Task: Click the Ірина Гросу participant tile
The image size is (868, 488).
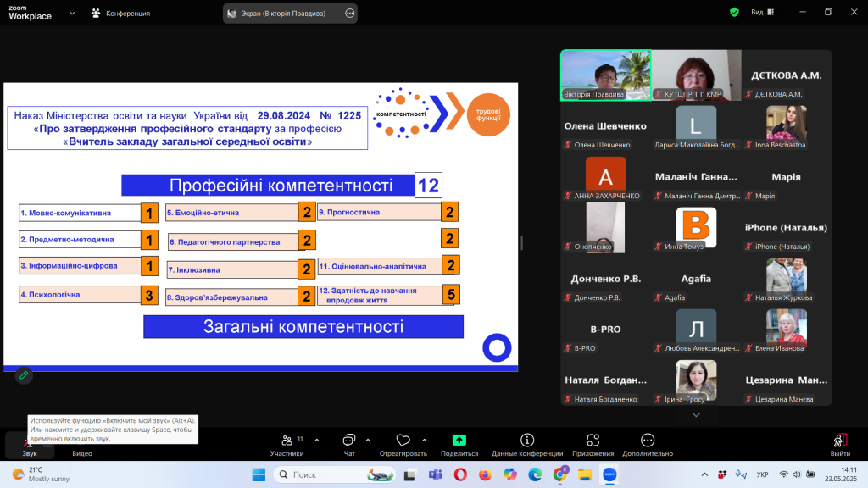Action: coord(696,380)
